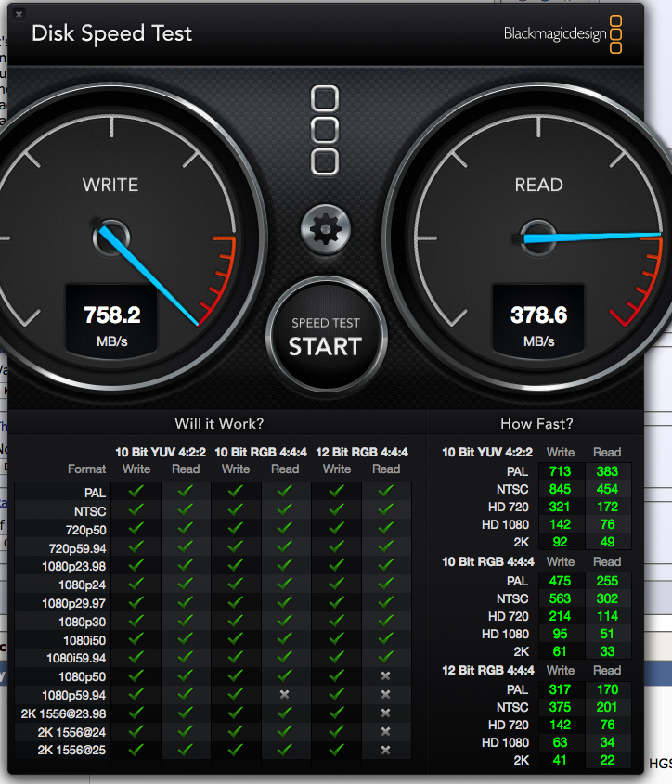This screenshot has width=672, height=784.
Task: Click the READ gauge label
Action: (x=539, y=185)
